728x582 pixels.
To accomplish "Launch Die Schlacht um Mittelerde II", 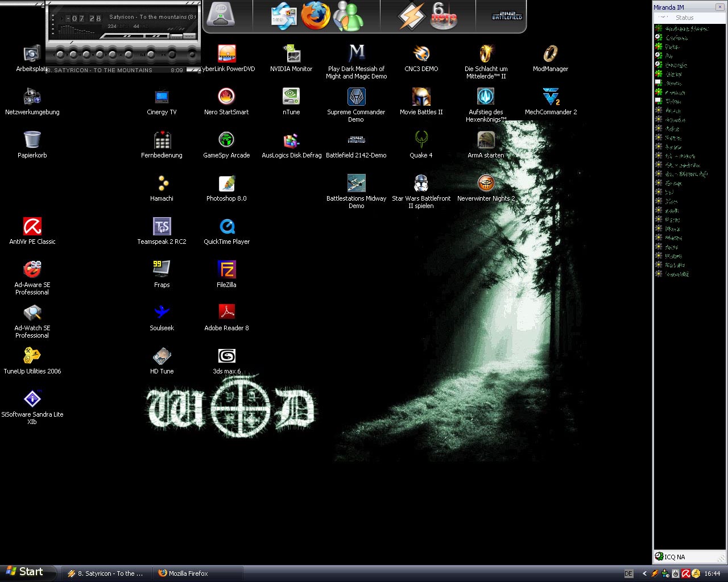I will [486, 61].
